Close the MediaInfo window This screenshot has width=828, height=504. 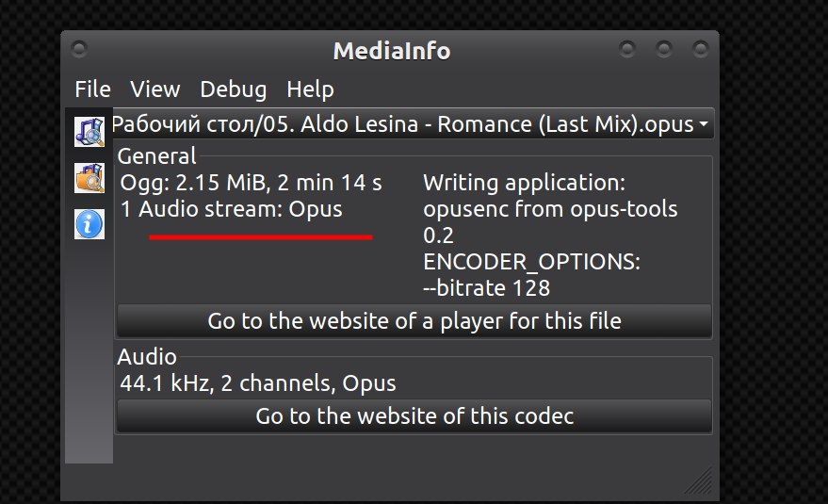pos(701,49)
